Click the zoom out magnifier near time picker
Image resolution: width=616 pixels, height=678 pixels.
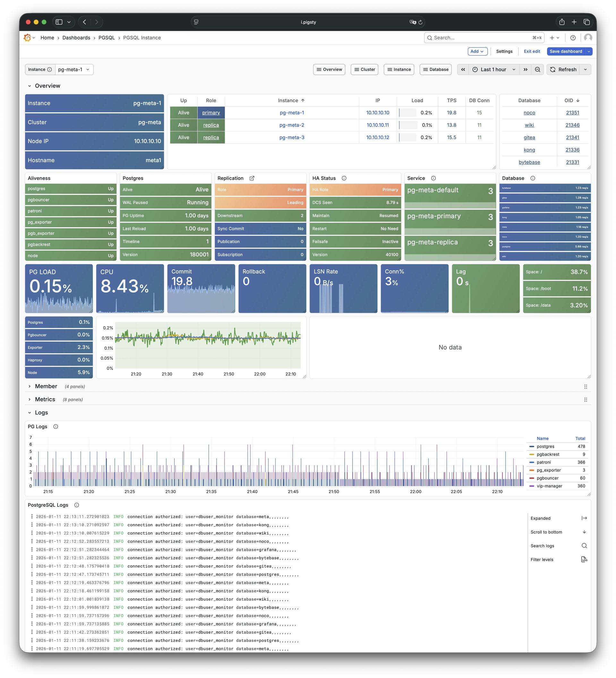(537, 69)
